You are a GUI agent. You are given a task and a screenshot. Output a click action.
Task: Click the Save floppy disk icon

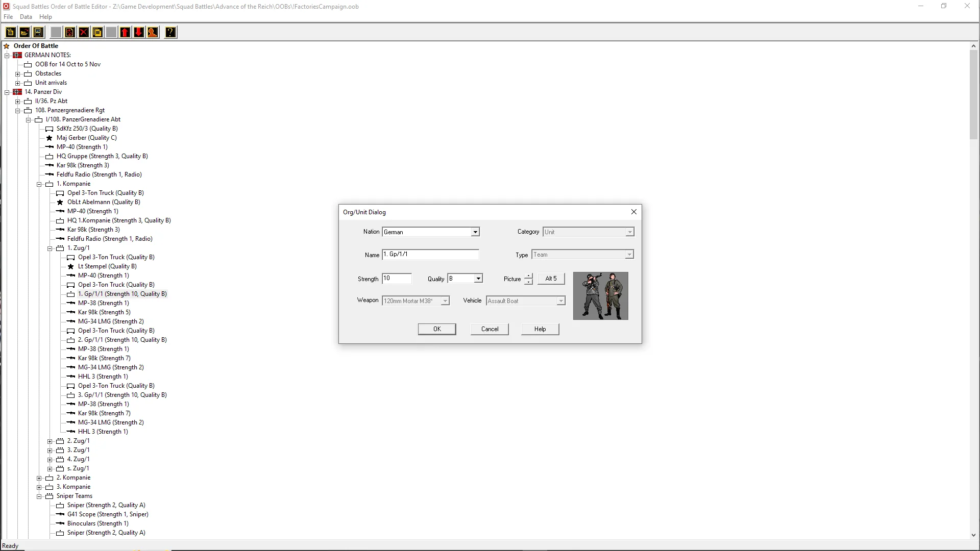[x=38, y=33]
